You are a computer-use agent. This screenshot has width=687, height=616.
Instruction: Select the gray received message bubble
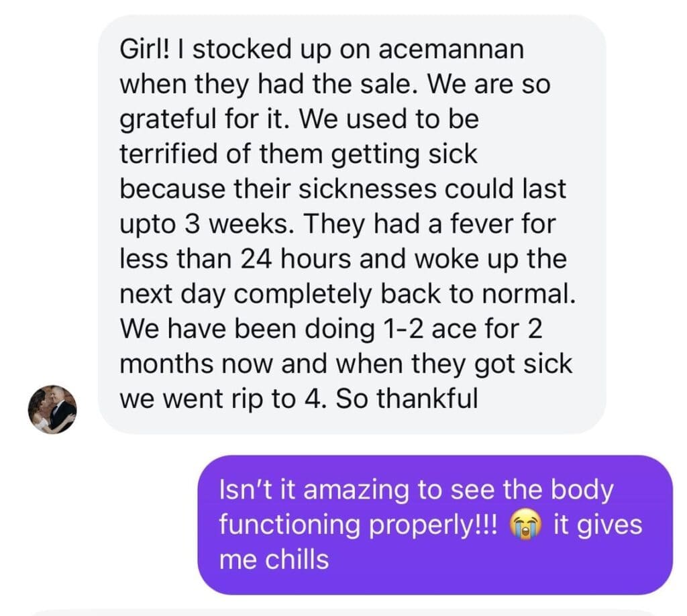[x=352, y=224]
